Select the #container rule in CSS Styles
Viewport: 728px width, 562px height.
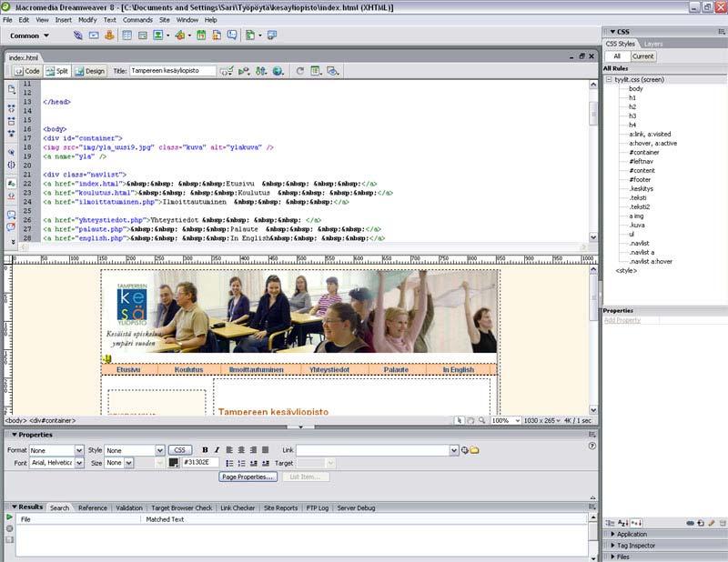point(644,152)
